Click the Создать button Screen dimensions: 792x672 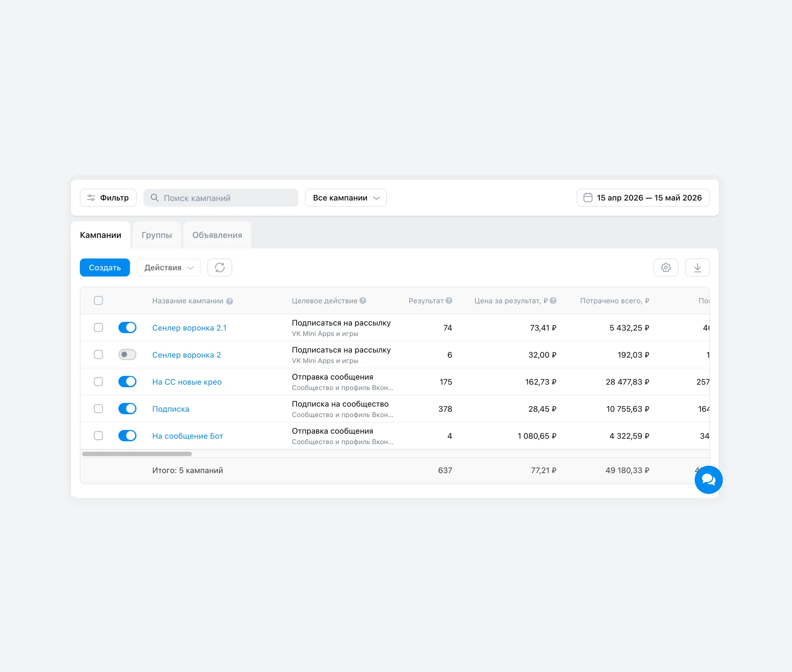tap(105, 267)
